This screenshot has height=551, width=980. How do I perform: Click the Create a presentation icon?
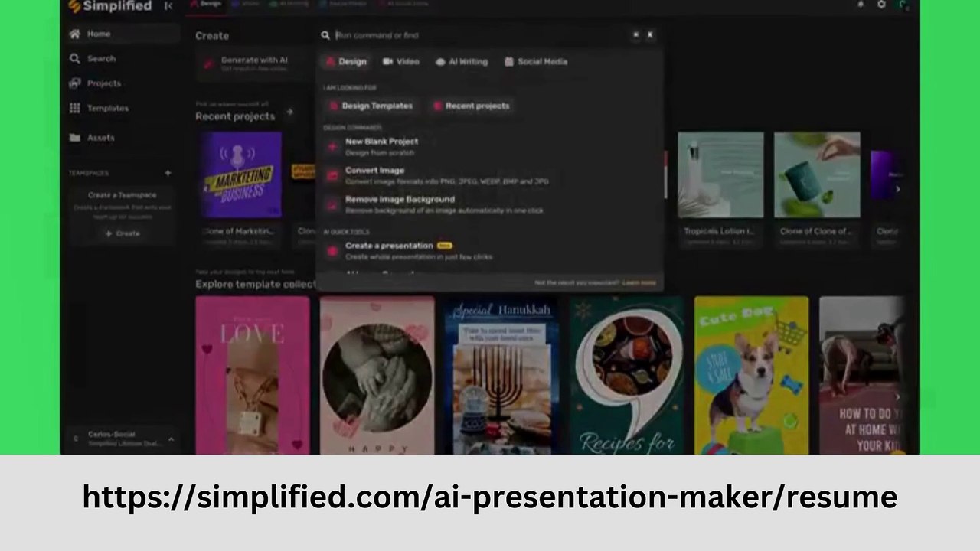pos(332,251)
